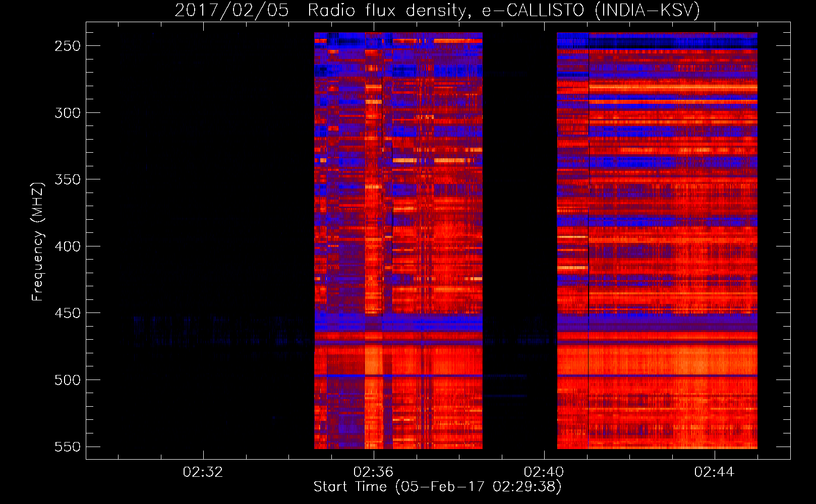816x504 pixels.
Task: Click the 500 frequency tick label
Action: pyautogui.click(x=68, y=380)
